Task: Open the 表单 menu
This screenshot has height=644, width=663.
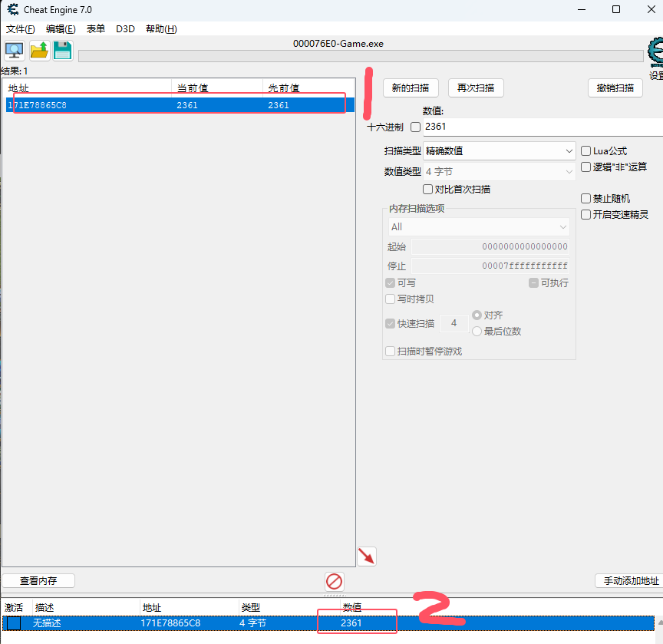Action: pyautogui.click(x=96, y=28)
